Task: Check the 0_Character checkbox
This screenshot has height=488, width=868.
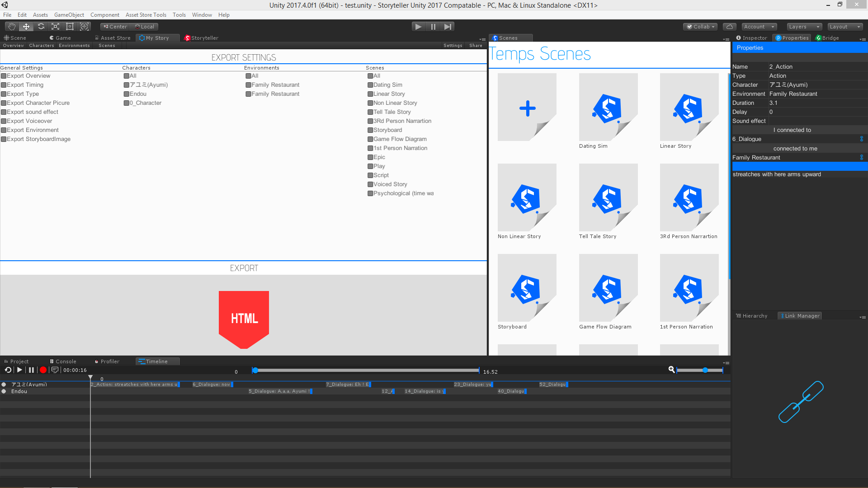Action: pos(127,103)
